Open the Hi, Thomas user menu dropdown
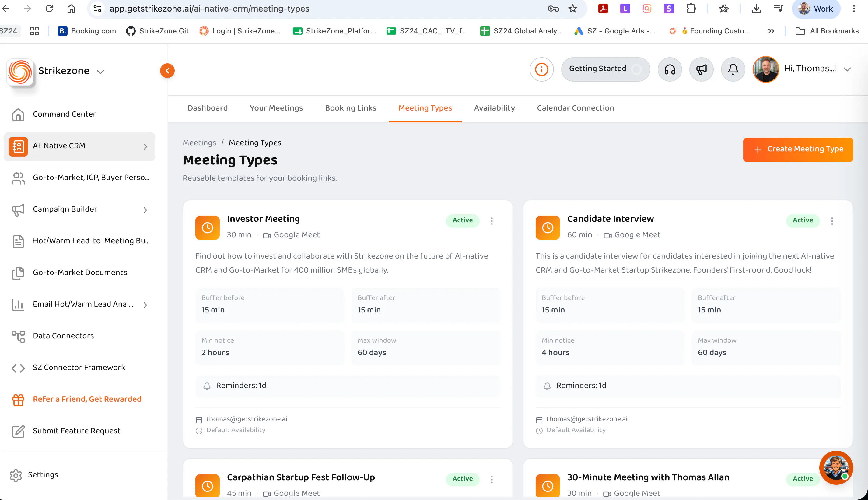Image resolution: width=868 pixels, height=500 pixels. tap(847, 69)
